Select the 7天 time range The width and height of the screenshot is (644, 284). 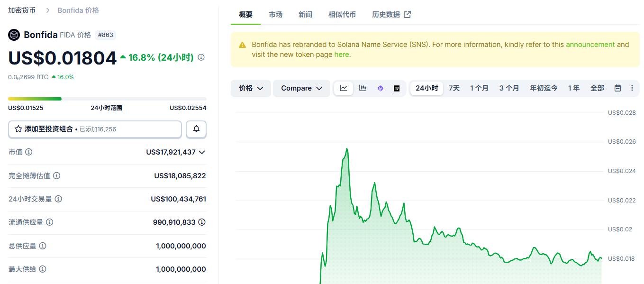point(454,88)
